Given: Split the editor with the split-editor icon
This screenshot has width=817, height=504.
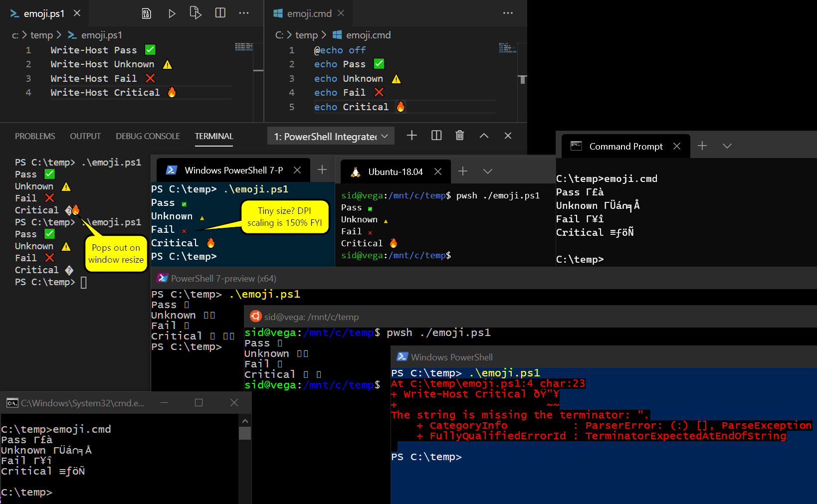Looking at the screenshot, I should pyautogui.click(x=220, y=13).
